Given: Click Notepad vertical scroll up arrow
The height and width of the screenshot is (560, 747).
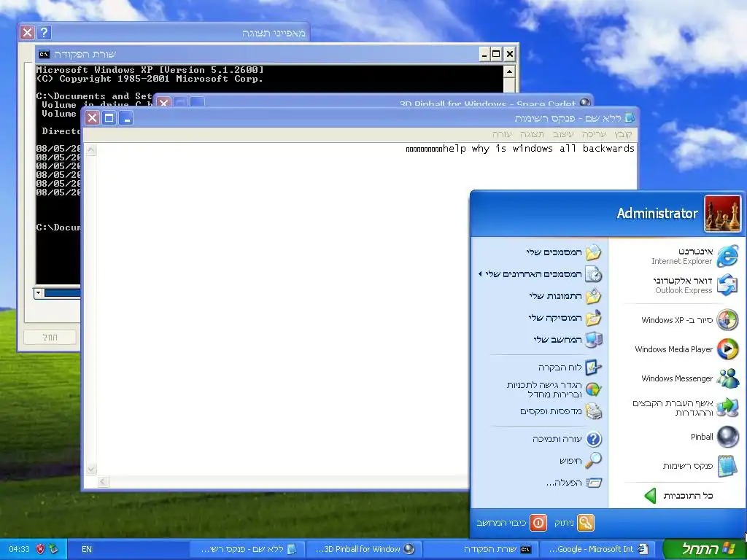Looking at the screenshot, I should [91, 150].
